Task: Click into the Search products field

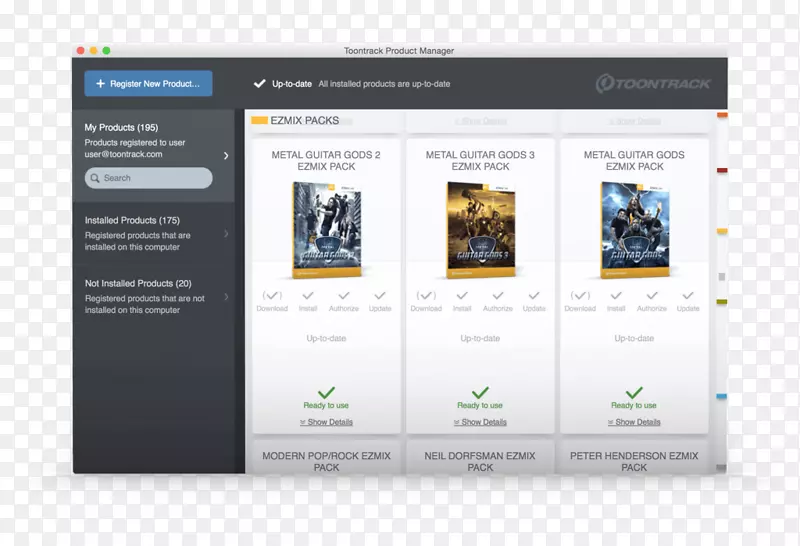Action: (x=148, y=178)
